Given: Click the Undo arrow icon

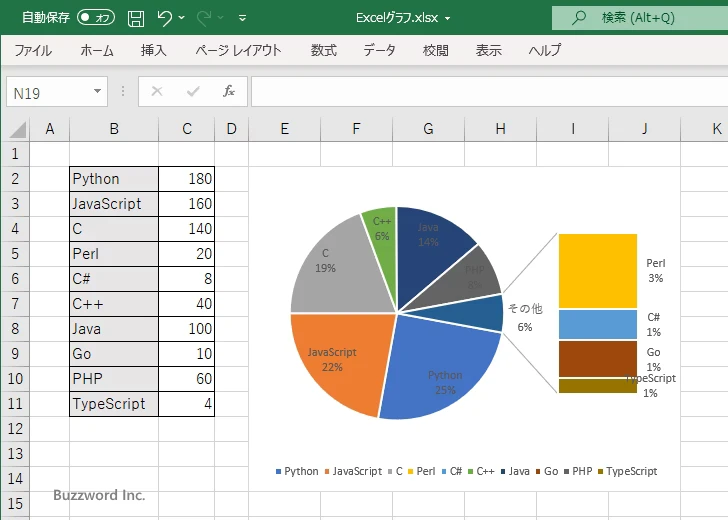Looking at the screenshot, I should point(164,18).
